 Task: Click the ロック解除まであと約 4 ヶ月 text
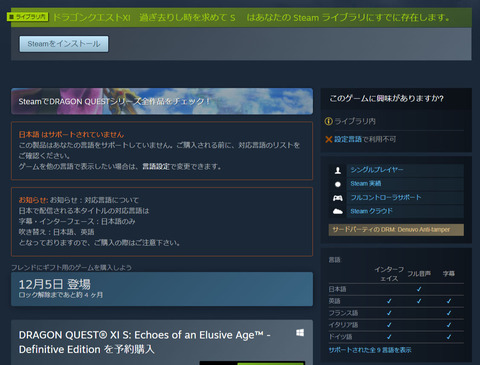click(x=61, y=295)
